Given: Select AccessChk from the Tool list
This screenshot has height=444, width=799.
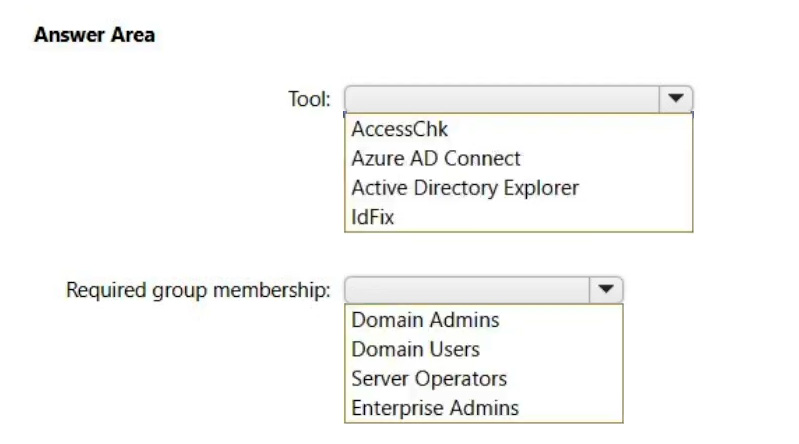Looking at the screenshot, I should (400, 129).
